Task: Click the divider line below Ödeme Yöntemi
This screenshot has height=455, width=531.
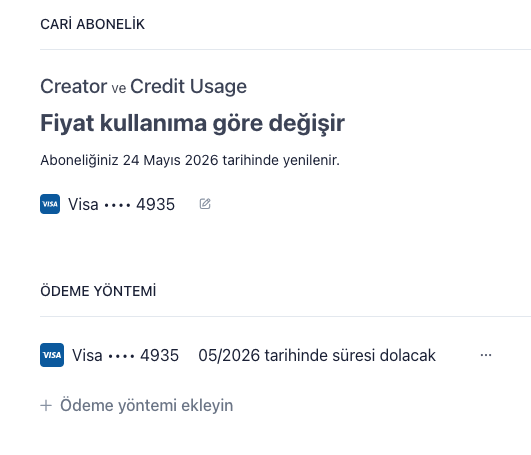Action: point(285,317)
